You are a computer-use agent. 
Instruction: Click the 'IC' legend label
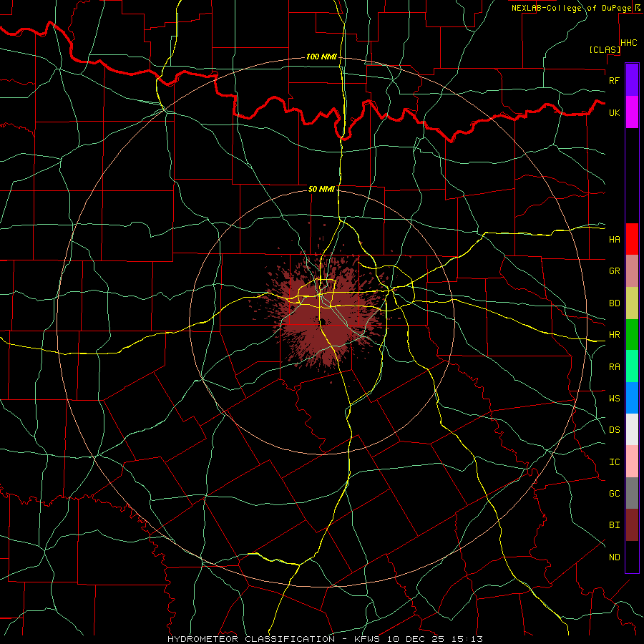tap(614, 462)
